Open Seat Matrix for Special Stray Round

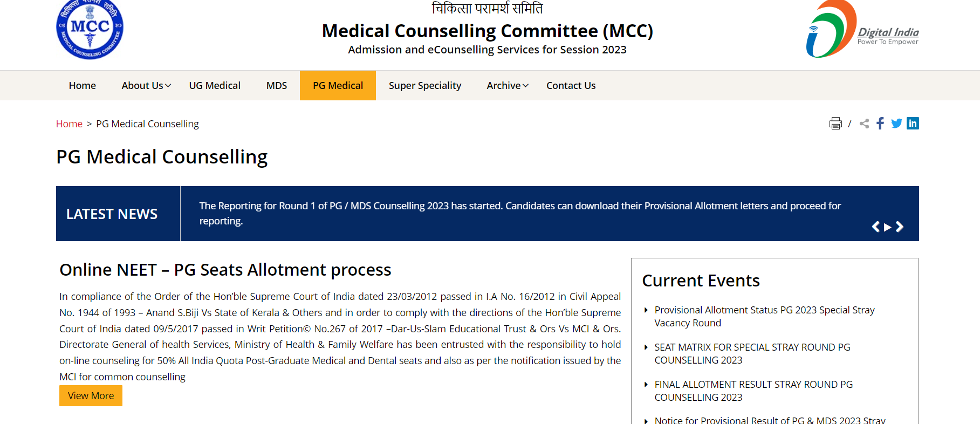tap(752, 354)
